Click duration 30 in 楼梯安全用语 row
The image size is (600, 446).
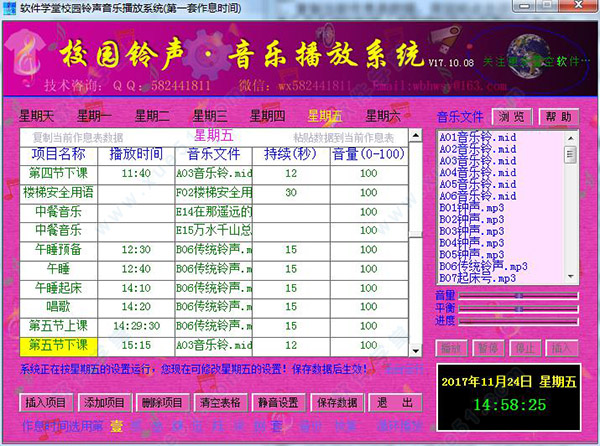[x=291, y=192]
